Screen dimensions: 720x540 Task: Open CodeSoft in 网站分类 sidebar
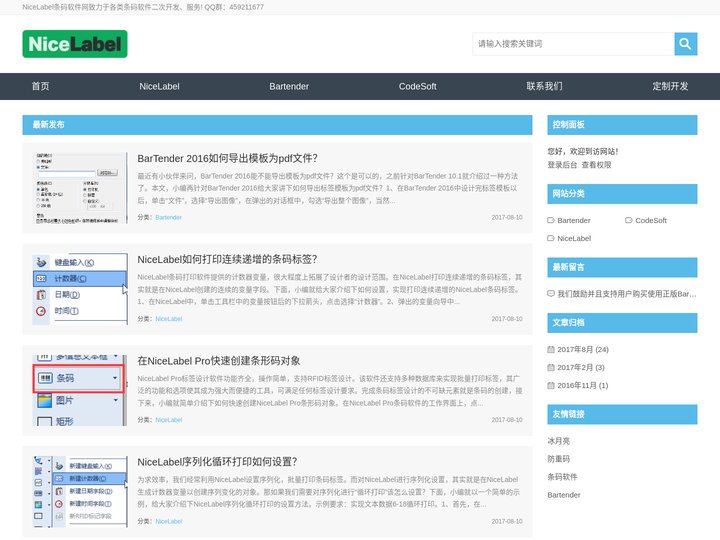[x=651, y=220]
